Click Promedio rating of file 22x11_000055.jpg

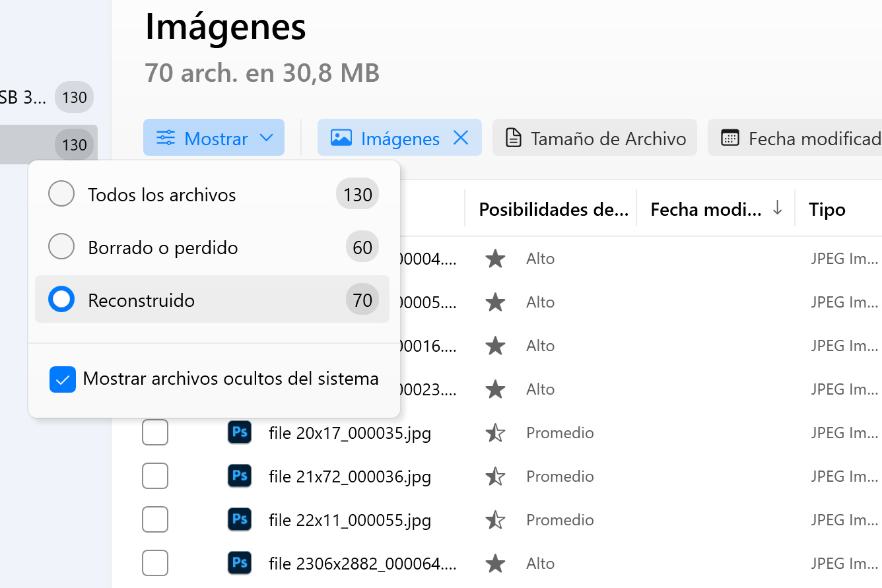tap(560, 520)
